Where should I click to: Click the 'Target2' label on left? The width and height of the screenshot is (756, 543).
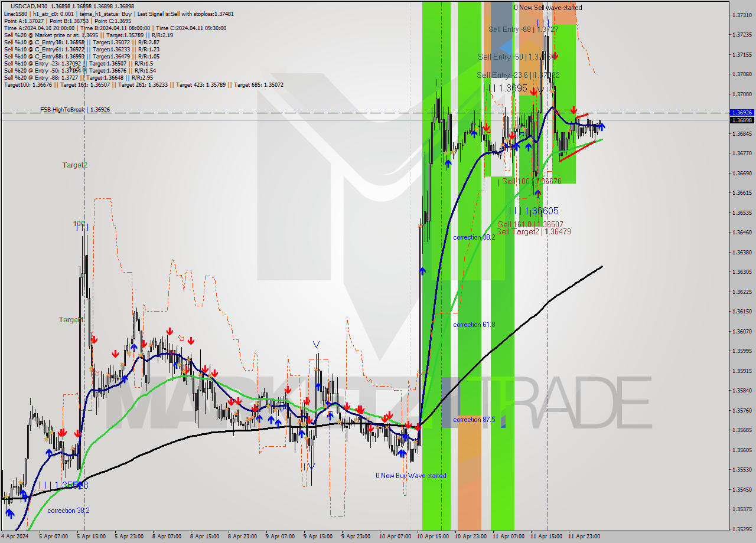point(75,165)
